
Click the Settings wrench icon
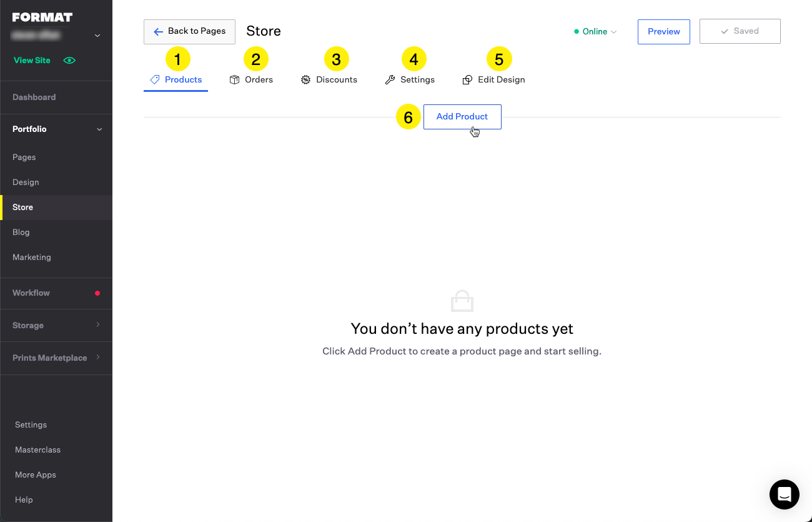[x=390, y=80]
